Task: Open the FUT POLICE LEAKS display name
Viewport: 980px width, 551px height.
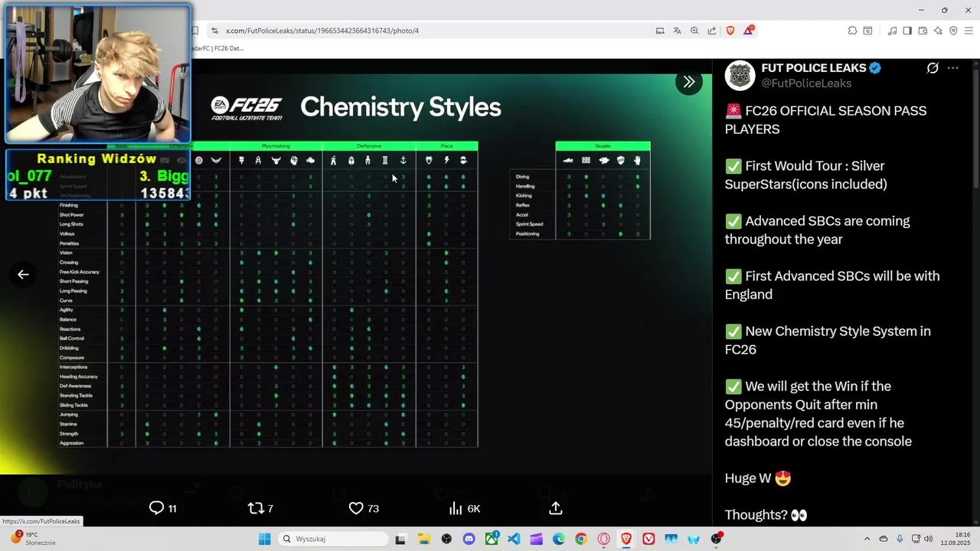Action: (814, 68)
